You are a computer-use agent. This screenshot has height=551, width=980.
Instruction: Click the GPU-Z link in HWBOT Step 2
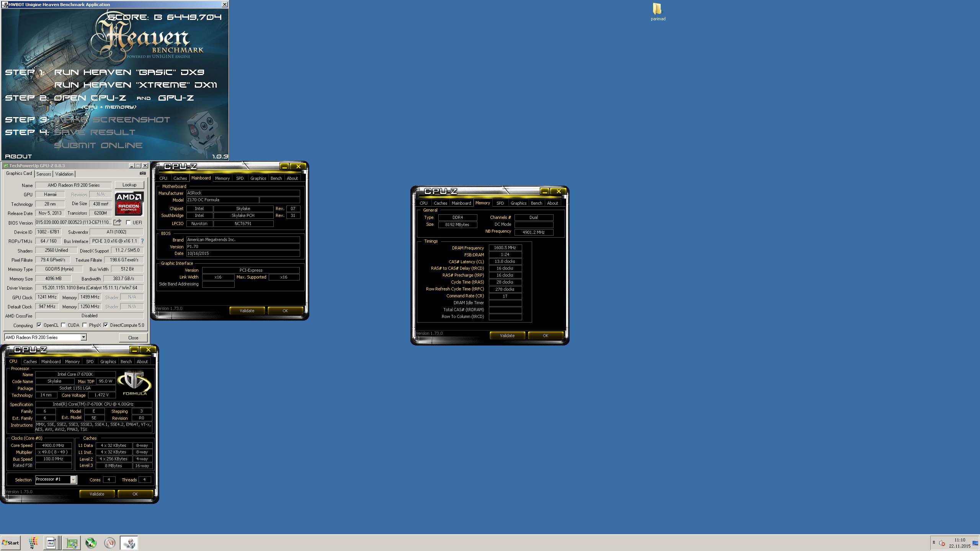176,98
